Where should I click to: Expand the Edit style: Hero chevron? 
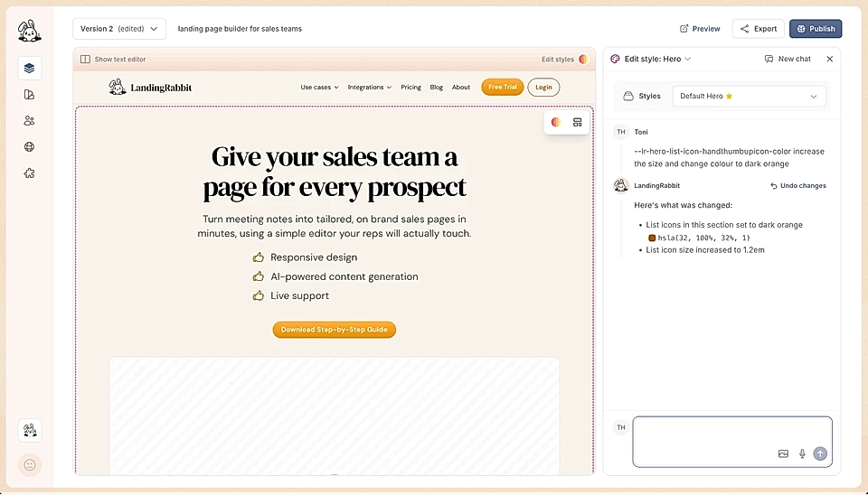[x=687, y=60]
